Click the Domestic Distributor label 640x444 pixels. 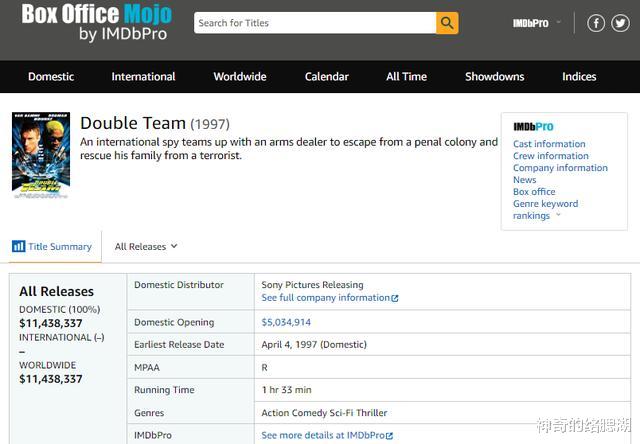tap(179, 284)
